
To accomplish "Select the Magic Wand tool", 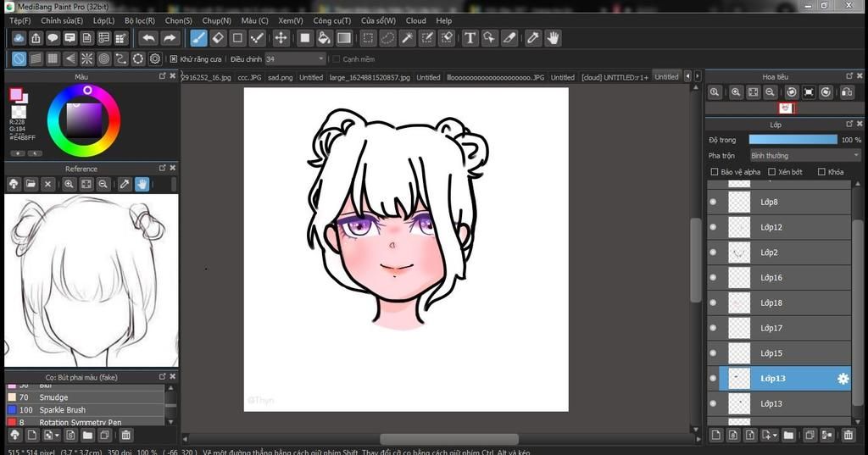I will (408, 38).
